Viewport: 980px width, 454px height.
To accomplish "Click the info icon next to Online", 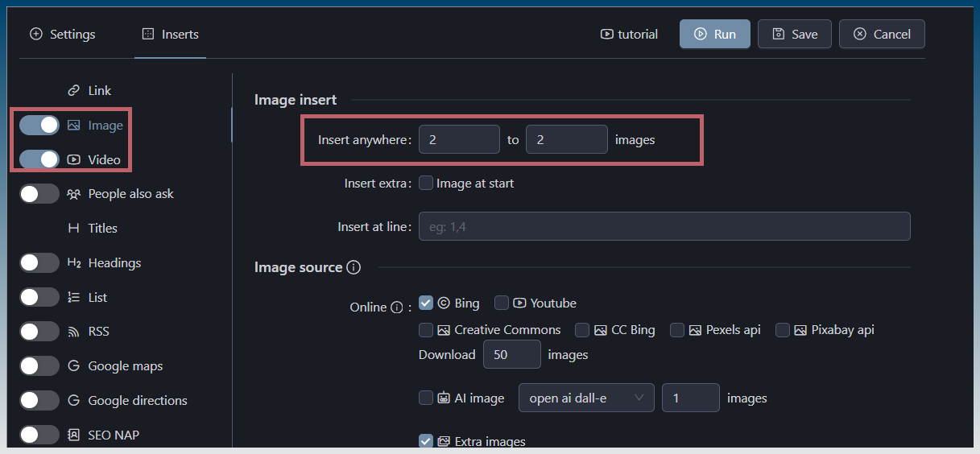I will coord(396,307).
